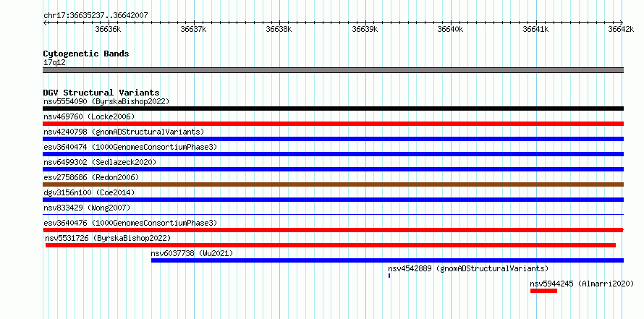644x319 pixels.
Task: Click the 36639k ruler tick label
Action: point(365,29)
